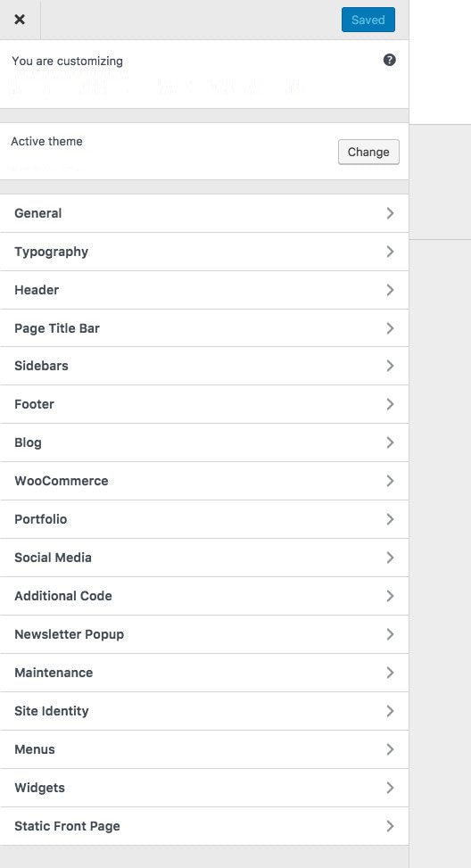Open the Additional Code section
The image size is (471, 868).
pos(204,596)
